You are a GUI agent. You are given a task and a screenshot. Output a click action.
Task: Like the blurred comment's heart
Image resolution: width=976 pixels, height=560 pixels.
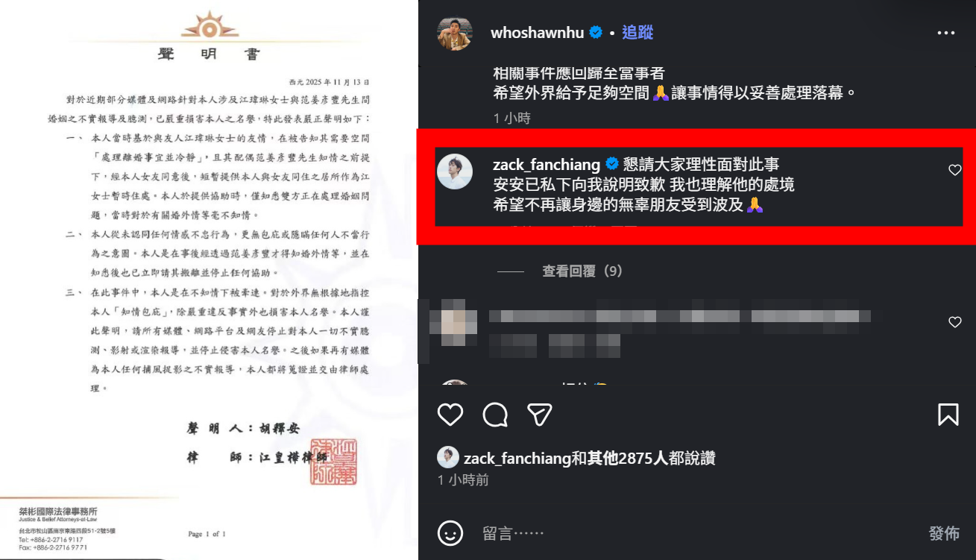955,322
